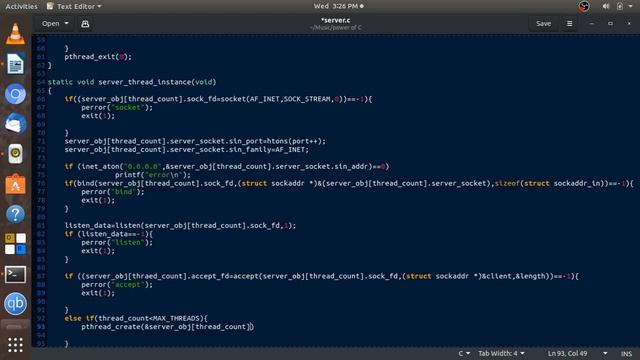
Task: Open the four-colored tiles app in dock
Action: coord(15,244)
